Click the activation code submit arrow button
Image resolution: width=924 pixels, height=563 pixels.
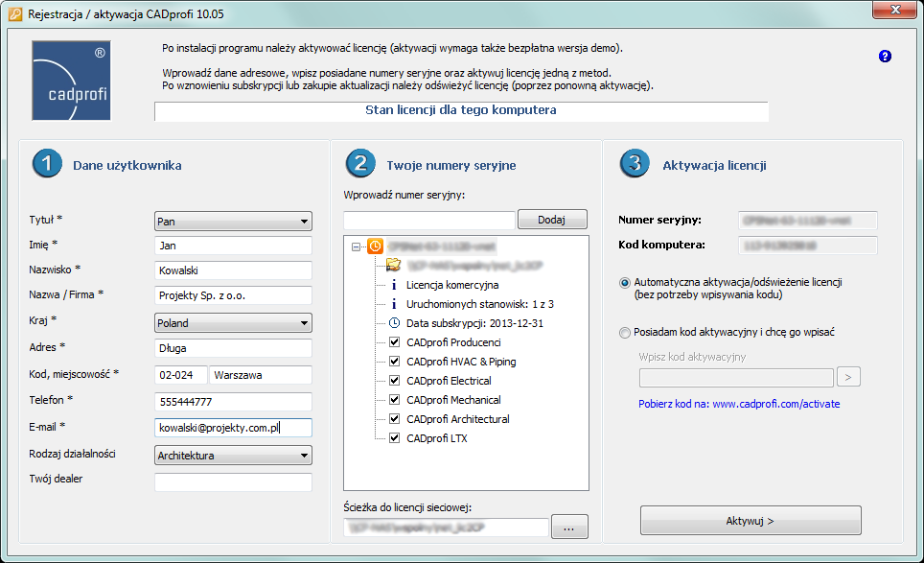coord(848,377)
